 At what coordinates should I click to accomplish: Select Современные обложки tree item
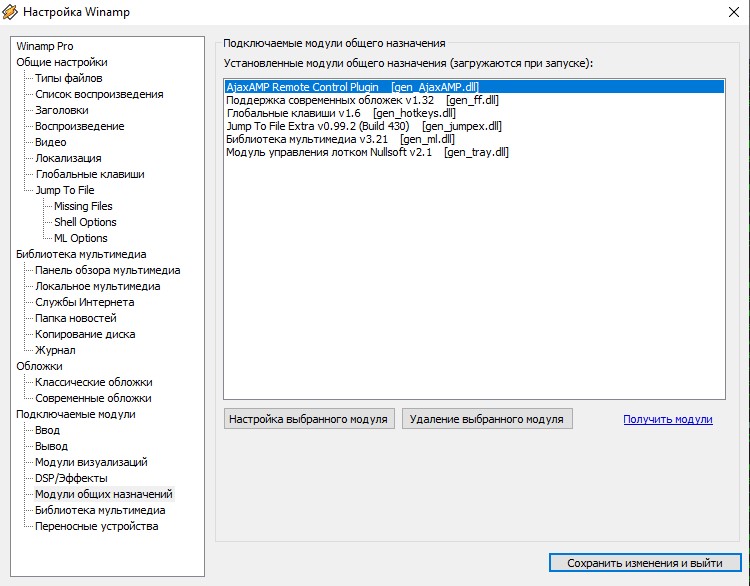click(x=93, y=398)
